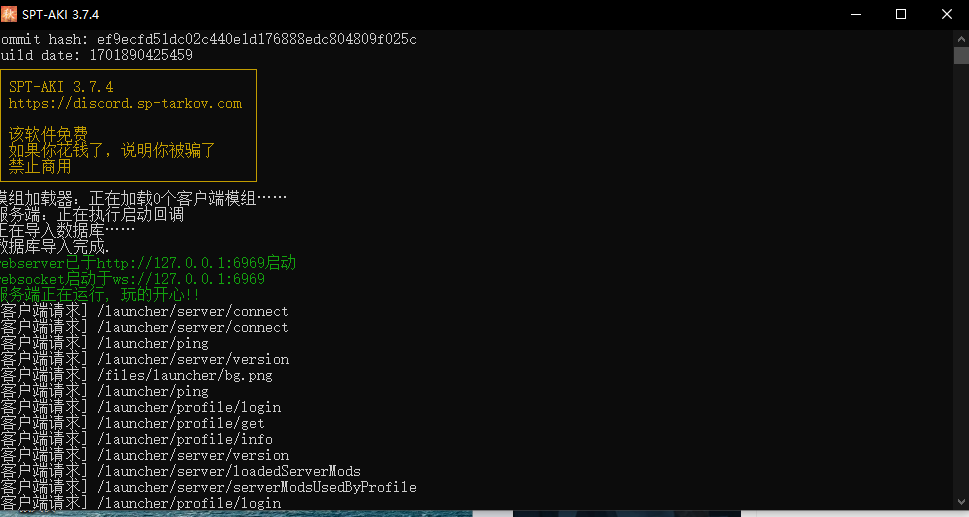Minimize the SPT-AKI console window
Screen dimensions: 969x517
(x=856, y=14)
